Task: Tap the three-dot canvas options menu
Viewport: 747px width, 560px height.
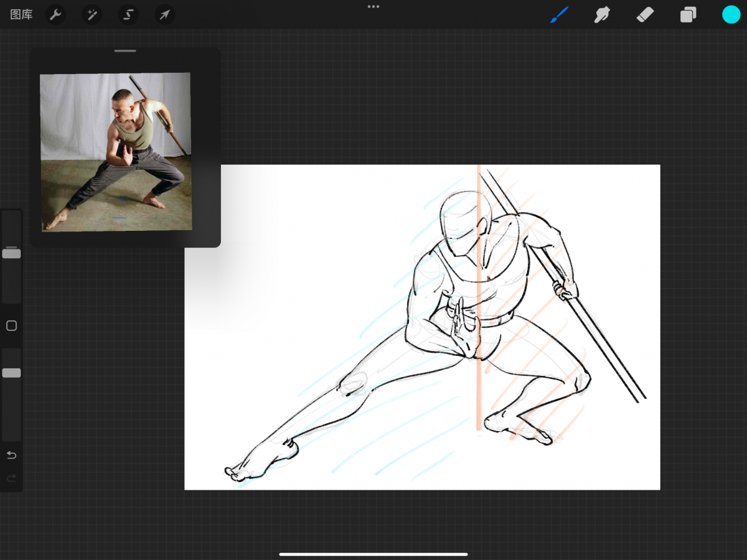Action: [373, 7]
